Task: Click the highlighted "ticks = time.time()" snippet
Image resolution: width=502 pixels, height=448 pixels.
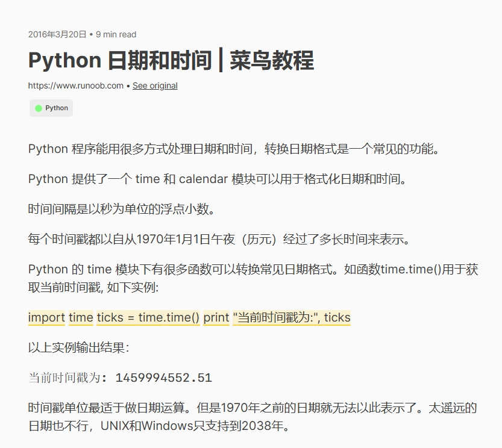Action: (x=148, y=317)
